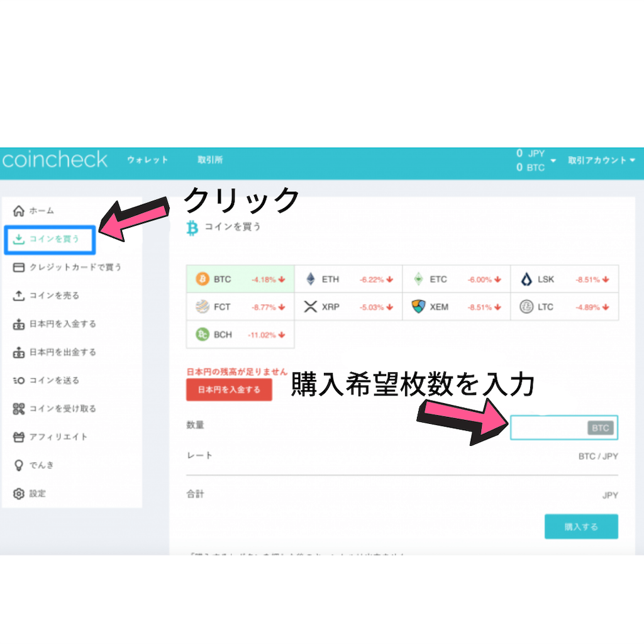The height and width of the screenshot is (644, 644).
Task: Click the red 日本円を入金する button
Action: pos(229,389)
